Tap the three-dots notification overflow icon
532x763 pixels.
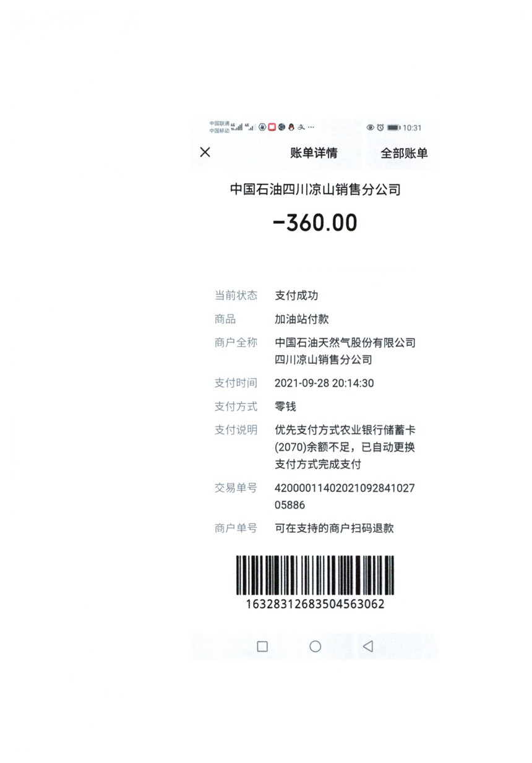point(311,127)
